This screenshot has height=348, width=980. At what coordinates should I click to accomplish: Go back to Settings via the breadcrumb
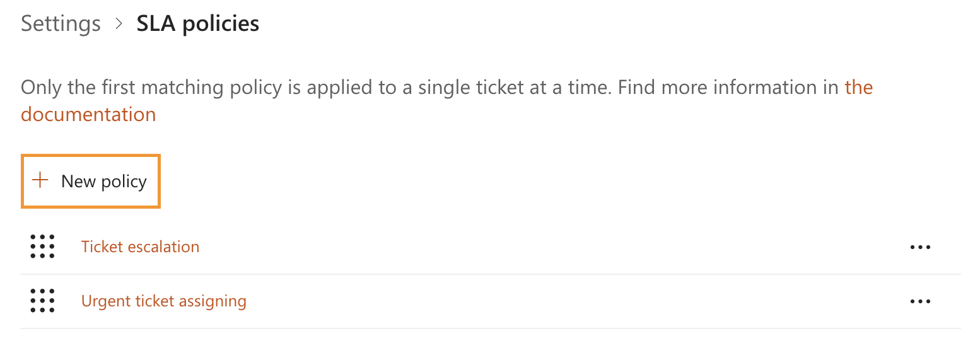(61, 24)
